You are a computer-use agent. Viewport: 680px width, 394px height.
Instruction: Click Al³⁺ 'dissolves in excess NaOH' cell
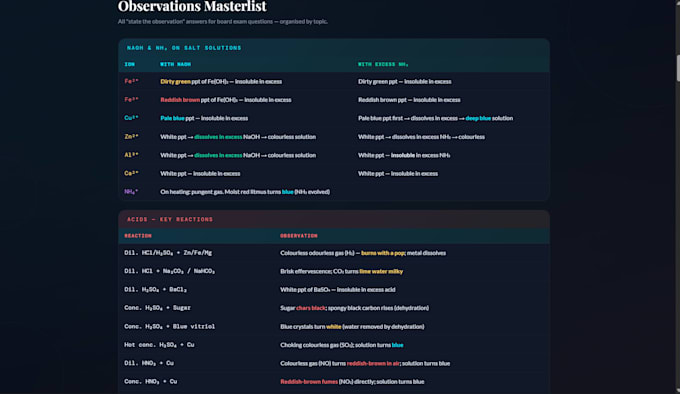tap(238, 155)
